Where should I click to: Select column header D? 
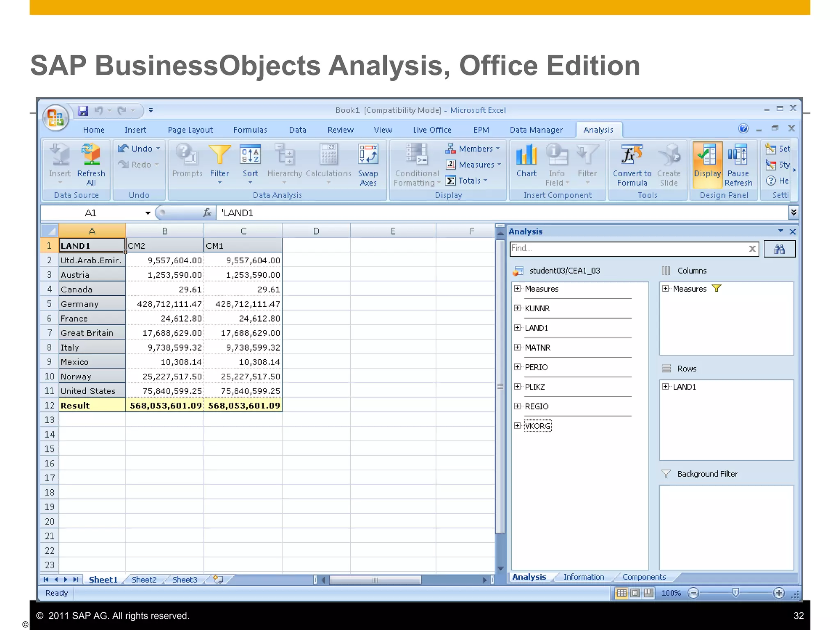316,231
